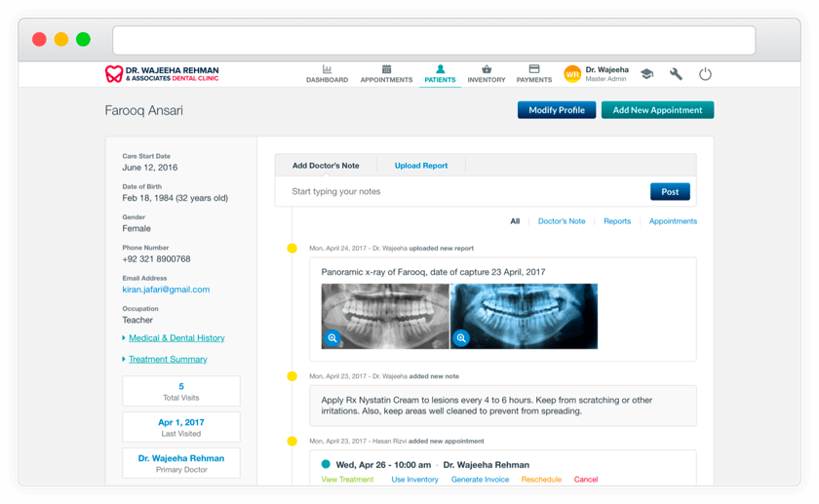Open the grayscale panoramic x-ray thumbnail

coord(385,317)
